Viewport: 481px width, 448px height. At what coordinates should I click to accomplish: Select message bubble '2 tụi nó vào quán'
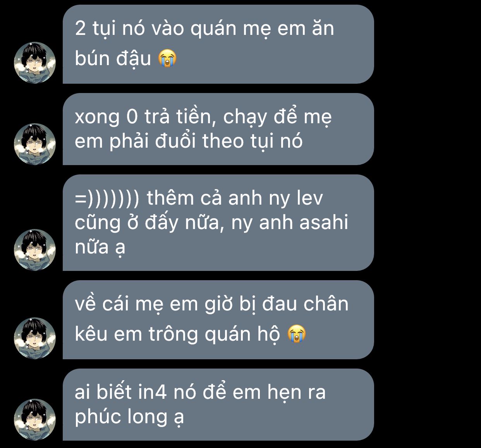pyautogui.click(x=218, y=44)
